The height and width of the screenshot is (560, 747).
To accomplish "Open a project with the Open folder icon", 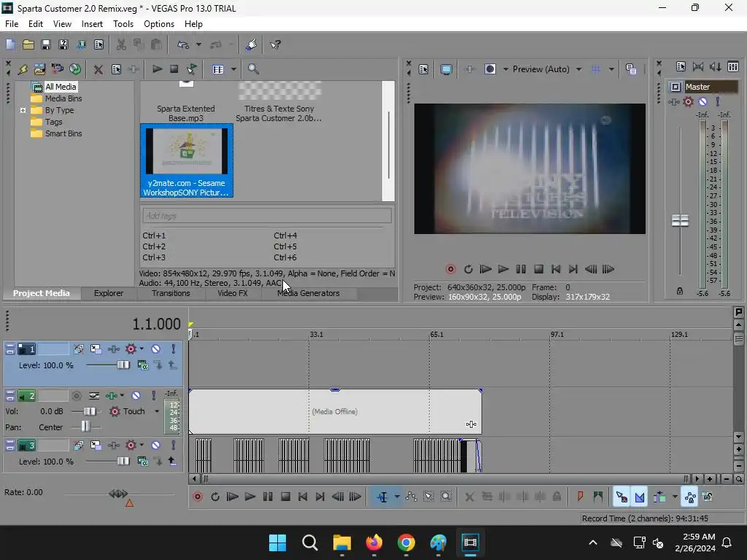I will click(28, 44).
